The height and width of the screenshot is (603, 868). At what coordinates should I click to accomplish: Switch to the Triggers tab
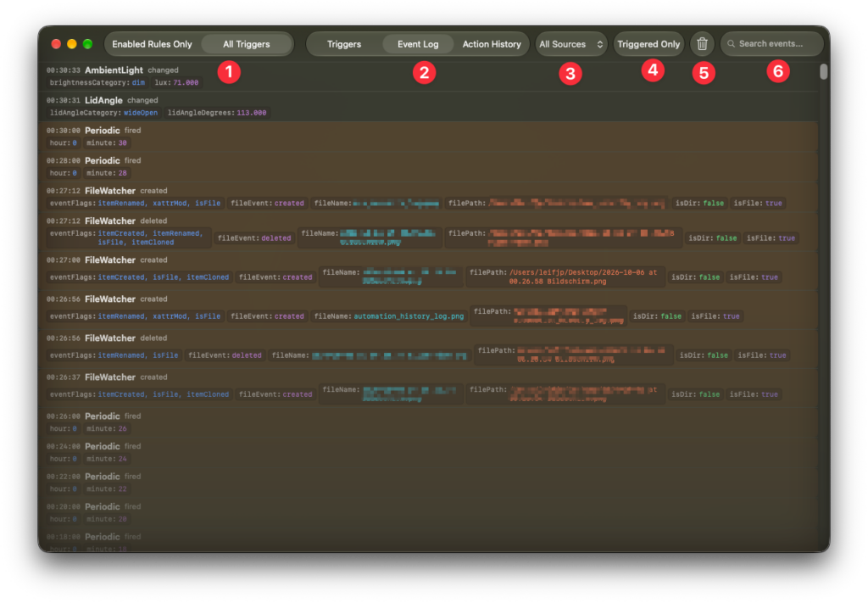pos(344,44)
